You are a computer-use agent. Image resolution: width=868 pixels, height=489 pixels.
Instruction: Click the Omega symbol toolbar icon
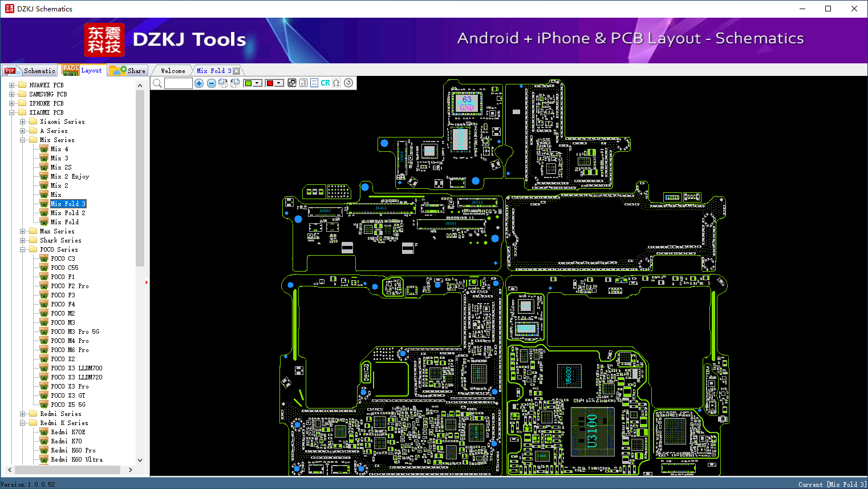336,83
